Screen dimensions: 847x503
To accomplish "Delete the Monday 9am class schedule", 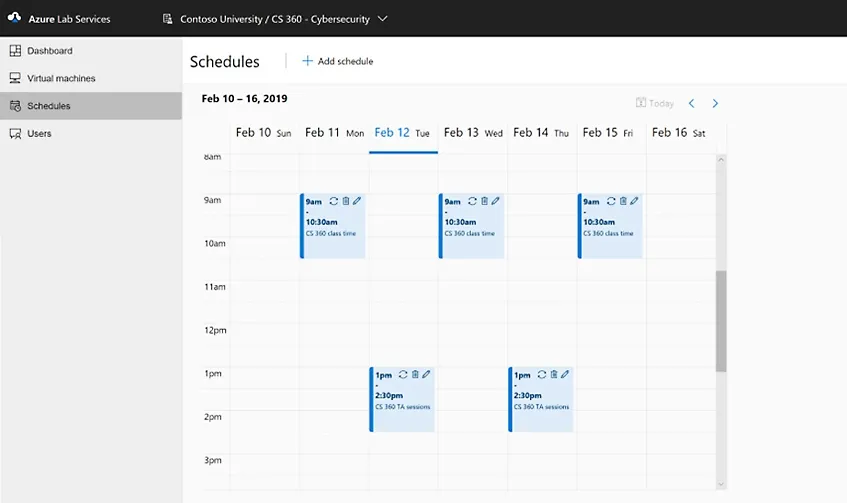I will coord(345,201).
